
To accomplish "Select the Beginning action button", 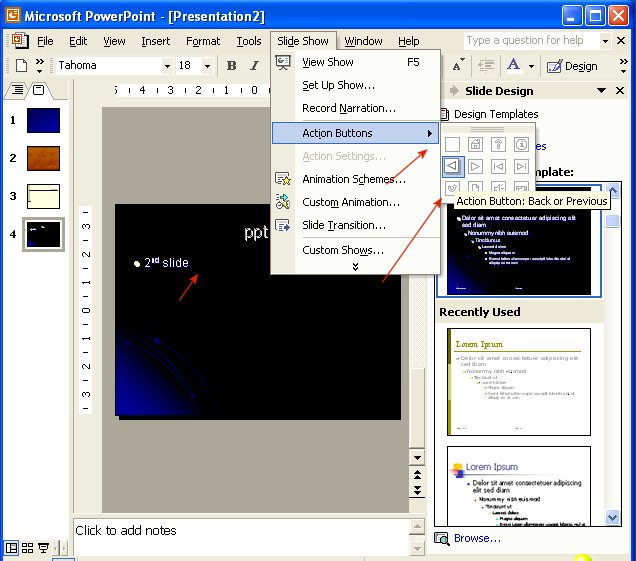I will click(x=498, y=166).
